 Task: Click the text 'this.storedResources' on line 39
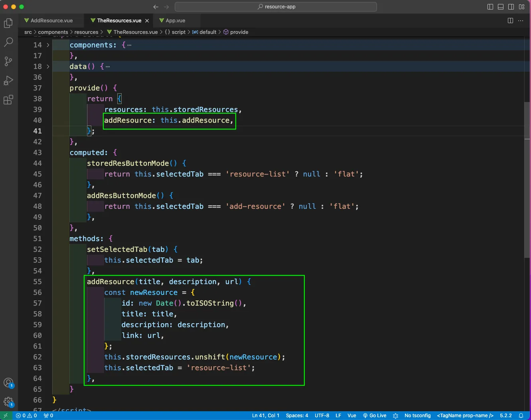click(x=195, y=109)
